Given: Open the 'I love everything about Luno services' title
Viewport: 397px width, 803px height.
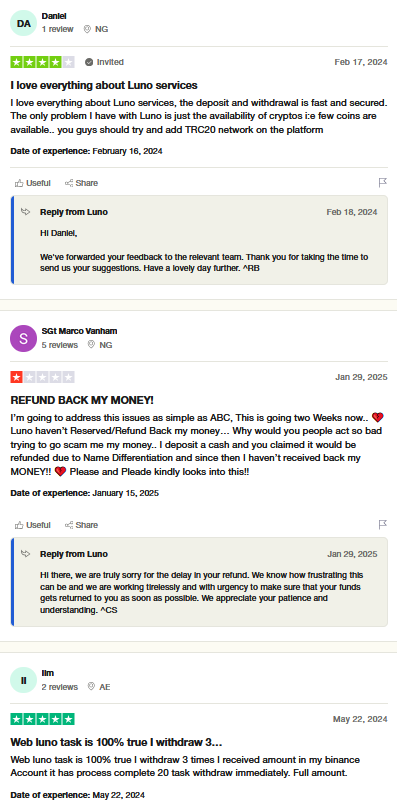Looking at the screenshot, I should pyautogui.click(x=104, y=85).
